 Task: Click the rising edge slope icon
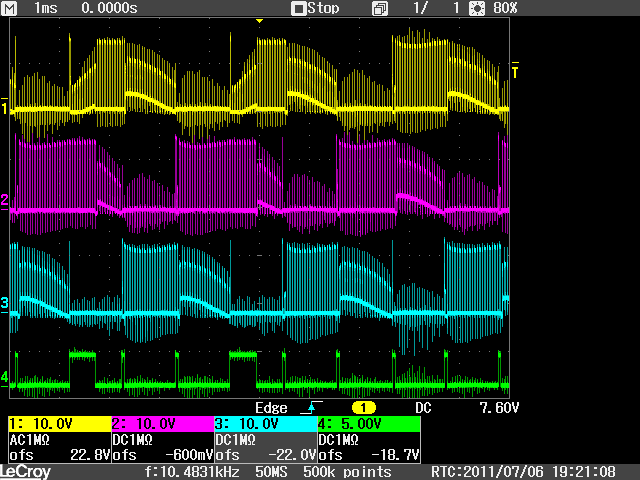pos(311,407)
